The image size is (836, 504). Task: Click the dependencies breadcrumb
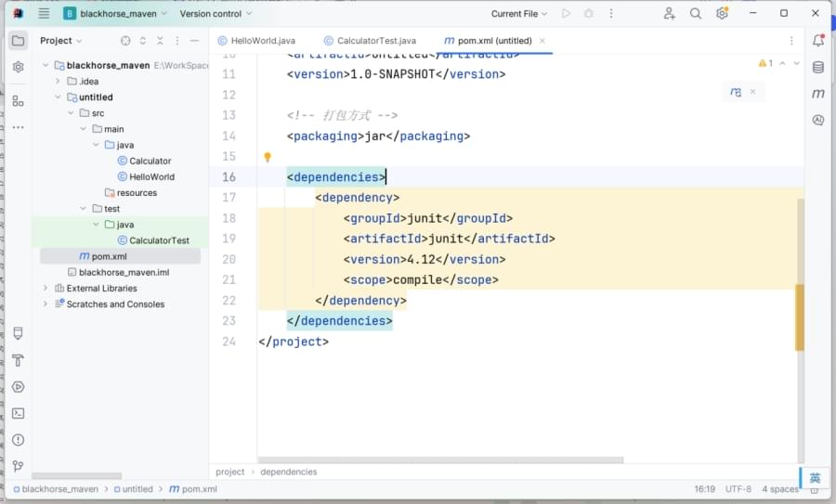click(x=288, y=472)
